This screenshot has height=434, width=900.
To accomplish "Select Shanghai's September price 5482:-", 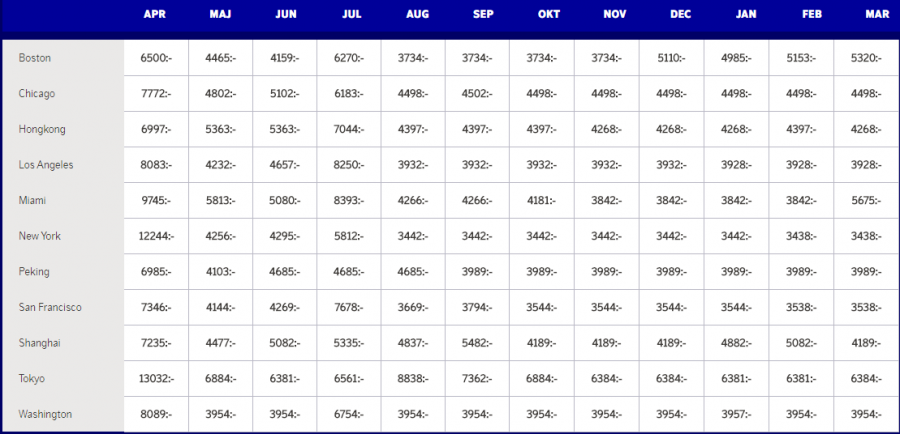I will (x=478, y=343).
